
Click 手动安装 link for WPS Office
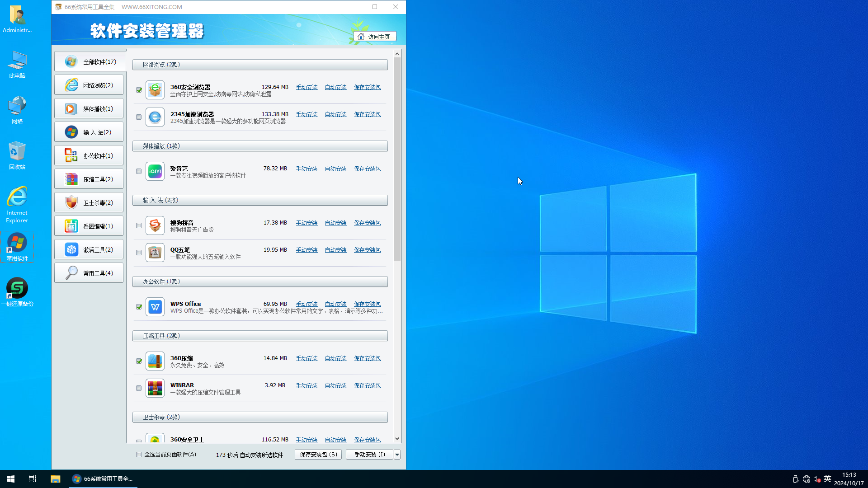[307, 304]
